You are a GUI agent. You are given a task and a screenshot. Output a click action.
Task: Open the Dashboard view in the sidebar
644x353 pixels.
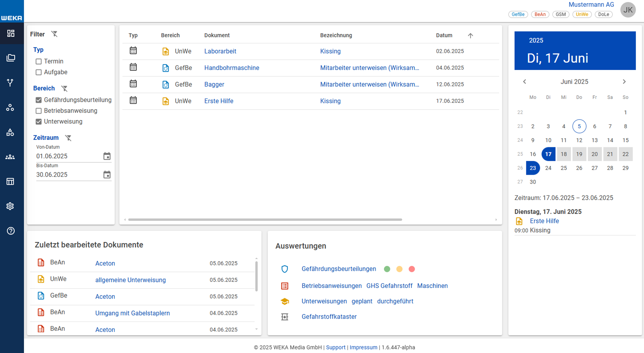pos(10,33)
